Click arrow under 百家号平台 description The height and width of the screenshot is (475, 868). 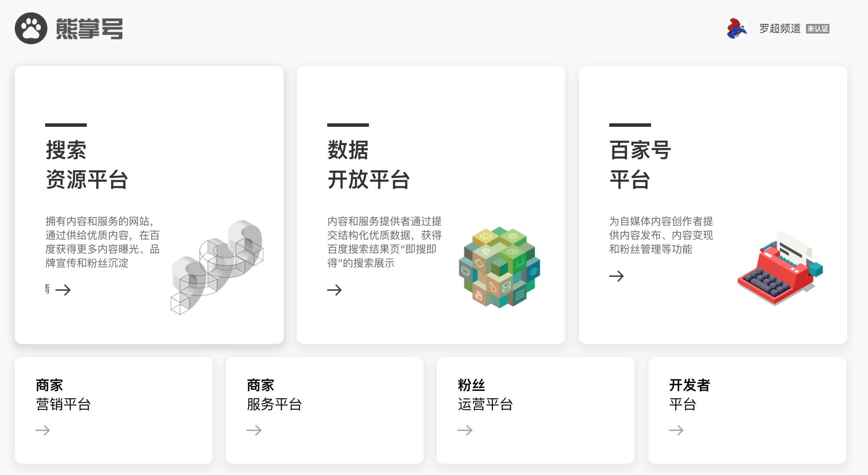pyautogui.click(x=616, y=276)
